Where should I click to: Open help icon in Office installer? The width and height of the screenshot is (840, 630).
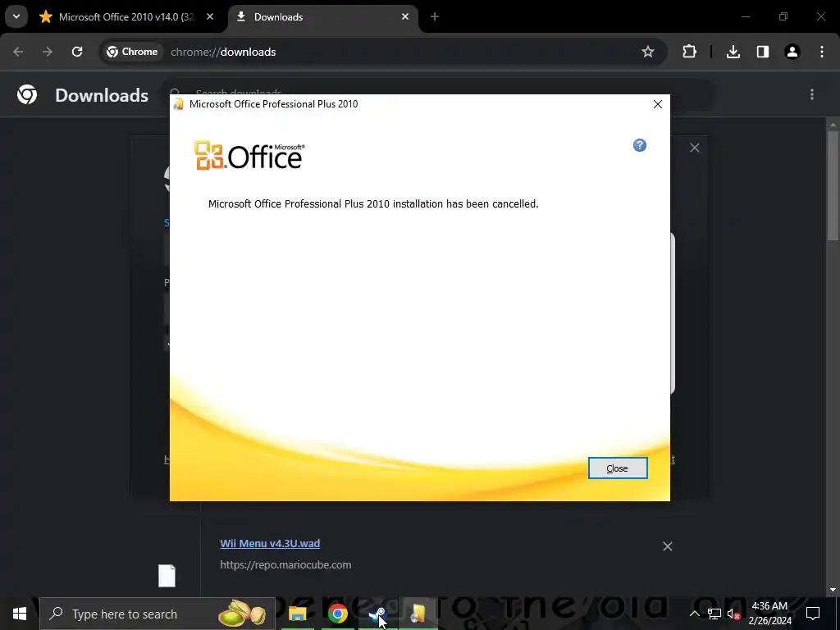pyautogui.click(x=639, y=145)
